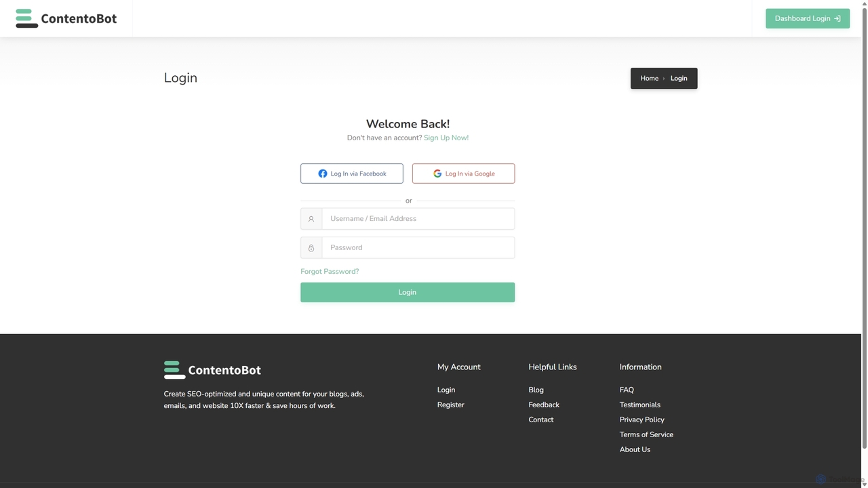Focus the Password input field
Screen dimensions: 868x488
(418, 248)
